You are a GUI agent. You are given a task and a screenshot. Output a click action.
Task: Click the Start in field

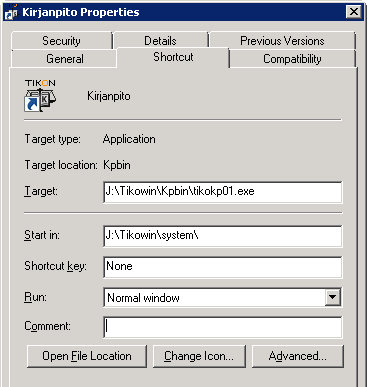[223, 236]
